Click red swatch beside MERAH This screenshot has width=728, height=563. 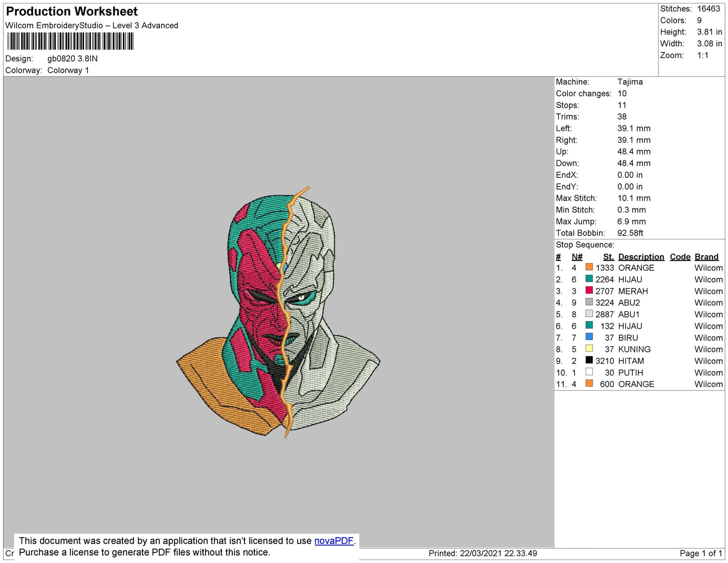click(589, 290)
